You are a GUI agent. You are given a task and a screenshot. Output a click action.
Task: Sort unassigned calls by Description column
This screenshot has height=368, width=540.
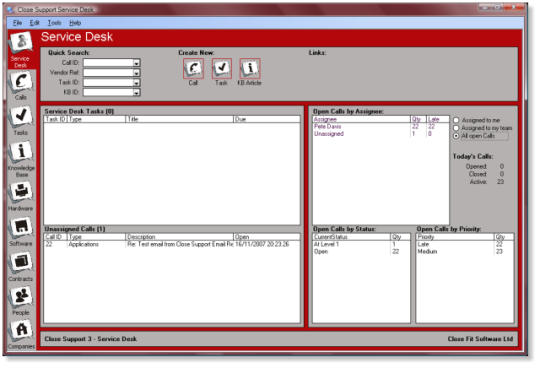pyautogui.click(x=179, y=237)
